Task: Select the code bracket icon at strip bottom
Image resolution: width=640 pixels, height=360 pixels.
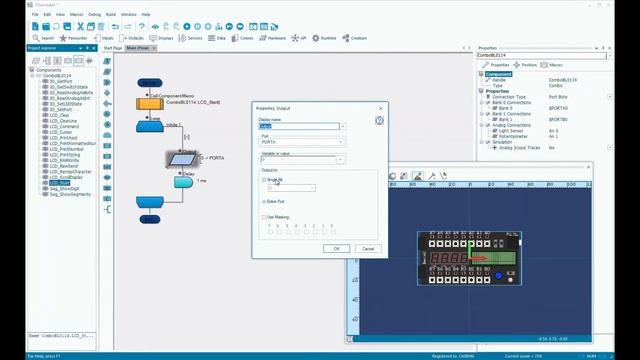Action: 107,209
